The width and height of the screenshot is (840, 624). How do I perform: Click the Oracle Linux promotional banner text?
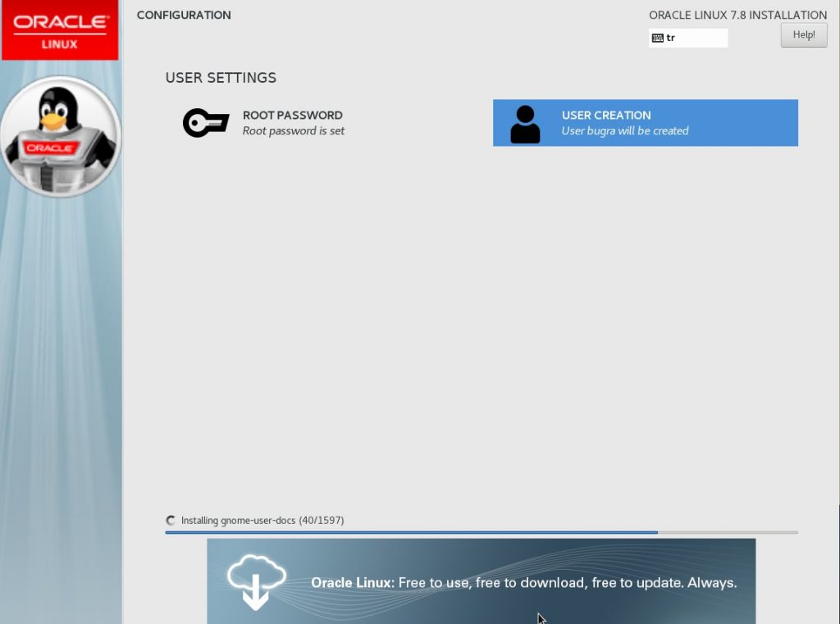point(524,583)
